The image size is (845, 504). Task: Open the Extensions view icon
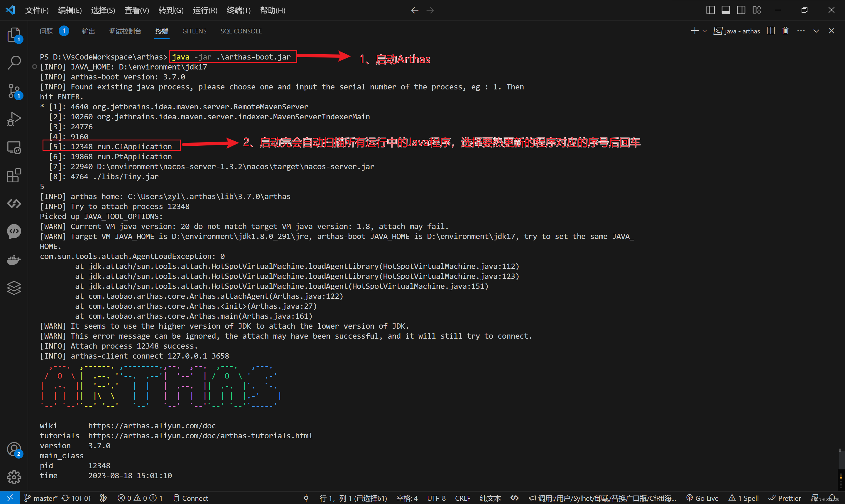(14, 175)
